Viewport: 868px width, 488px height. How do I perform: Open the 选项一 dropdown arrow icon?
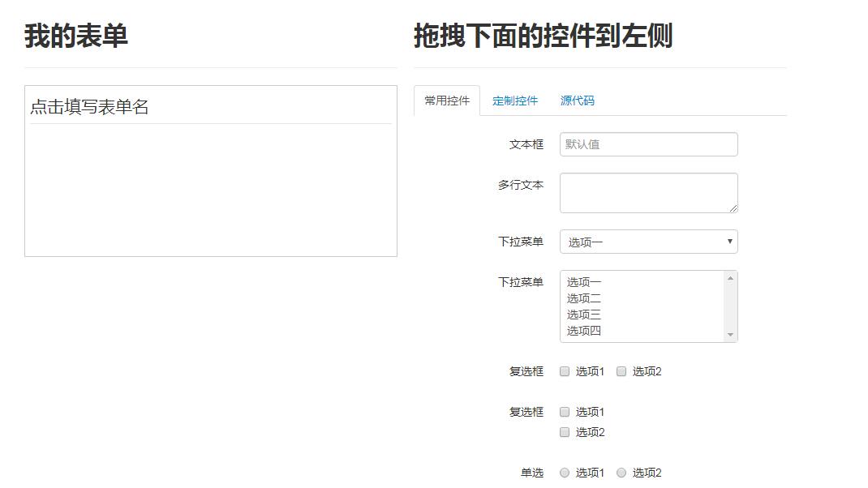click(729, 241)
